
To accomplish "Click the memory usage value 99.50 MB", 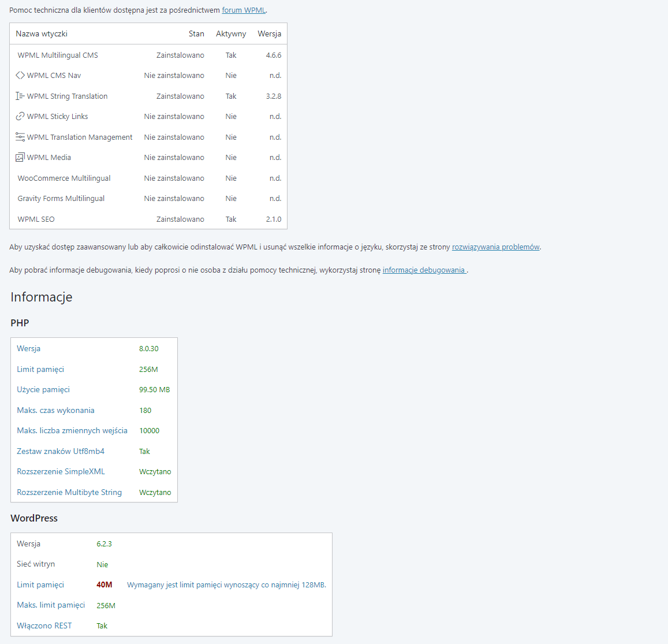I will pos(154,389).
